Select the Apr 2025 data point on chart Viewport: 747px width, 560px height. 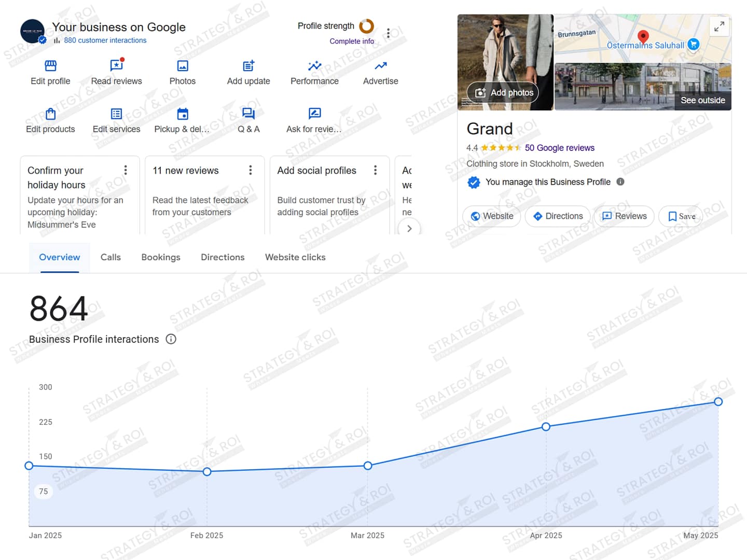[x=546, y=427]
